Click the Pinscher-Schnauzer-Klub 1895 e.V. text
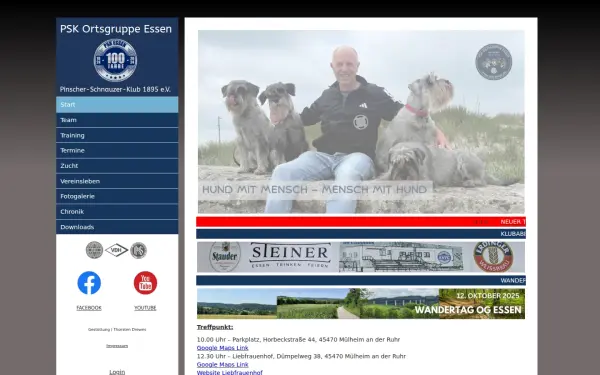 click(x=115, y=90)
